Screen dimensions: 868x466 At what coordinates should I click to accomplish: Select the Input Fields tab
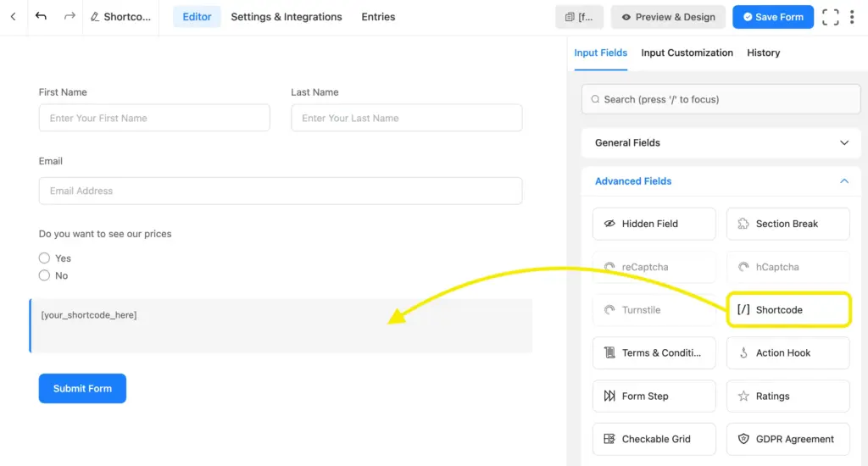click(601, 53)
